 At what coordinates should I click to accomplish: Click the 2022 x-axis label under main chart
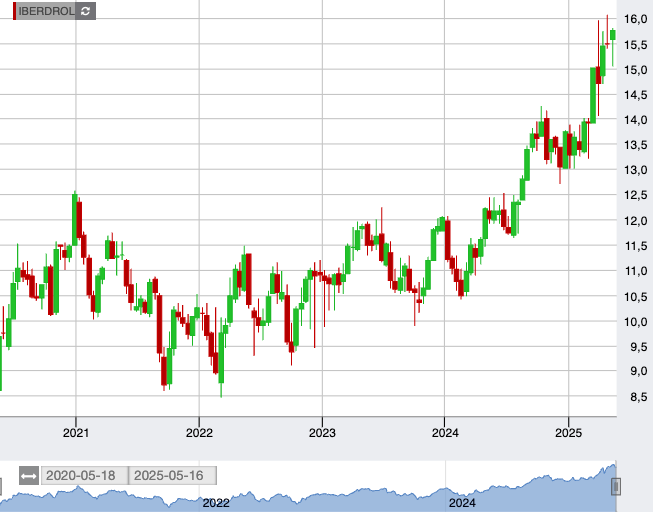pyautogui.click(x=199, y=433)
